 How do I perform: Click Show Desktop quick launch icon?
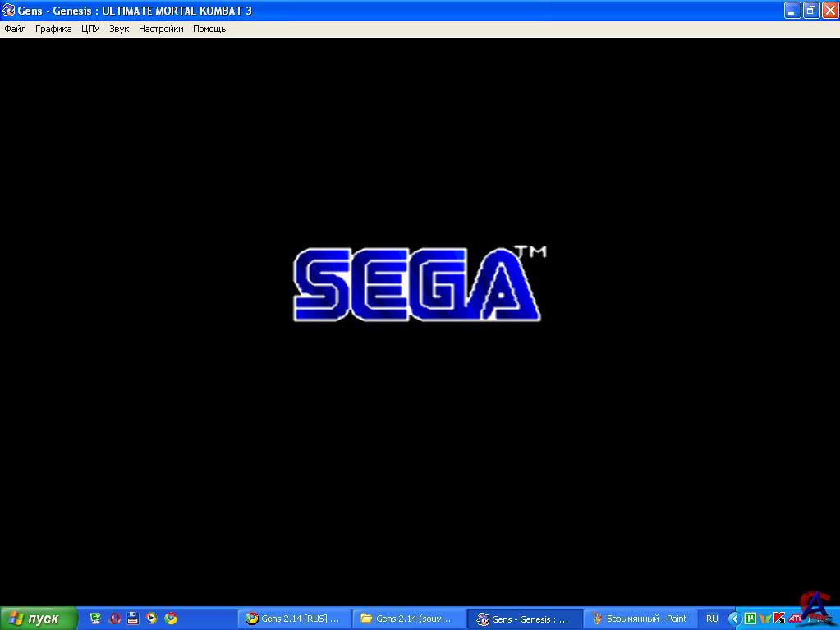point(96,619)
